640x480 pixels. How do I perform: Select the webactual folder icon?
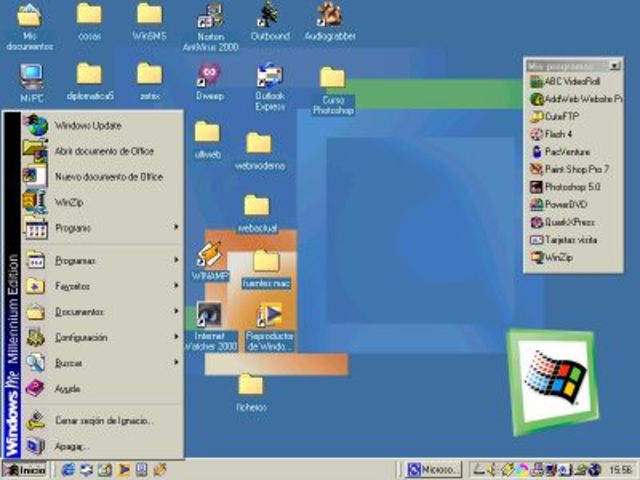pyautogui.click(x=257, y=214)
